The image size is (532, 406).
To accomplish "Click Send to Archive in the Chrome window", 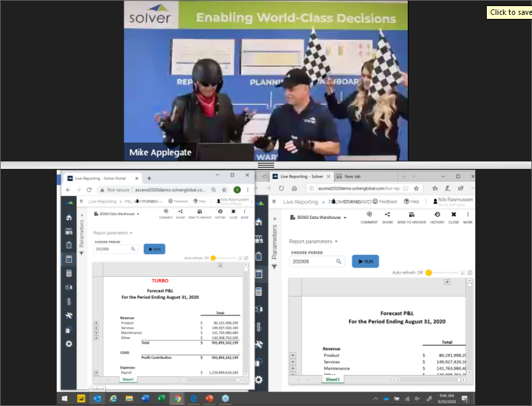I will pyautogui.click(x=200, y=213).
